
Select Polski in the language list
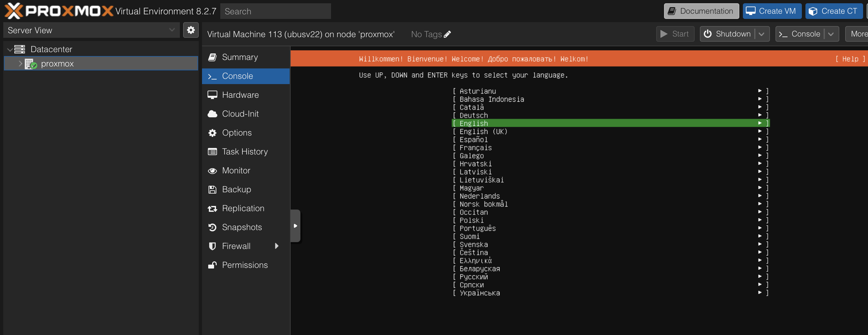click(x=610, y=220)
